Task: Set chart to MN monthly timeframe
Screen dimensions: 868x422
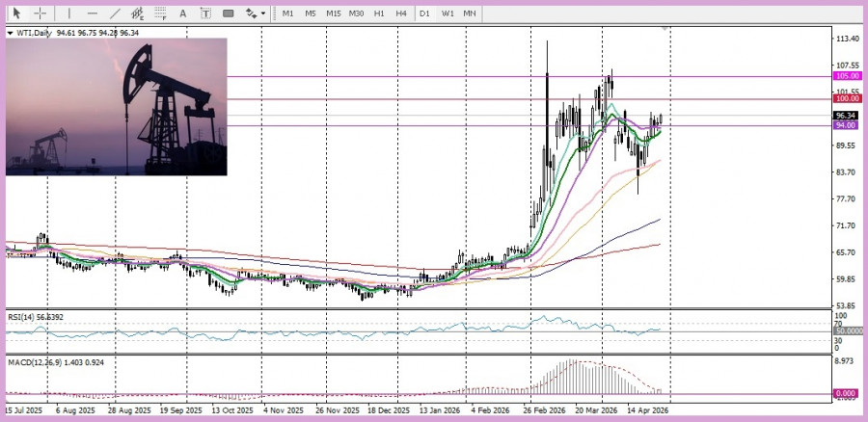Action: pyautogui.click(x=469, y=13)
